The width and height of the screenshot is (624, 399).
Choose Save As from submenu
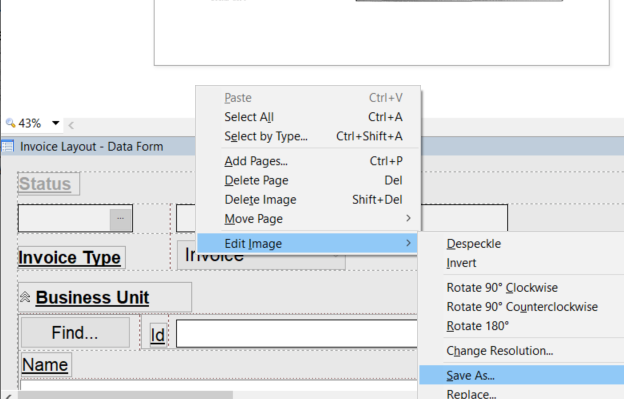(522, 376)
